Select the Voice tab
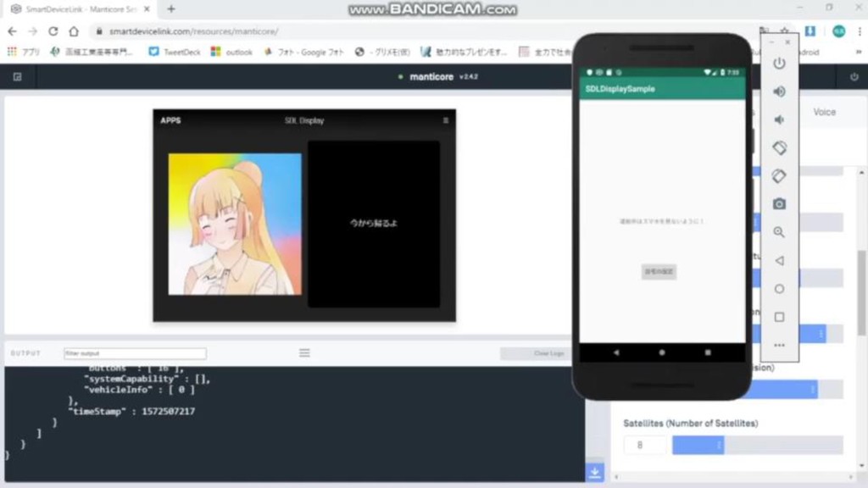This screenshot has height=488, width=868. pyautogui.click(x=824, y=112)
